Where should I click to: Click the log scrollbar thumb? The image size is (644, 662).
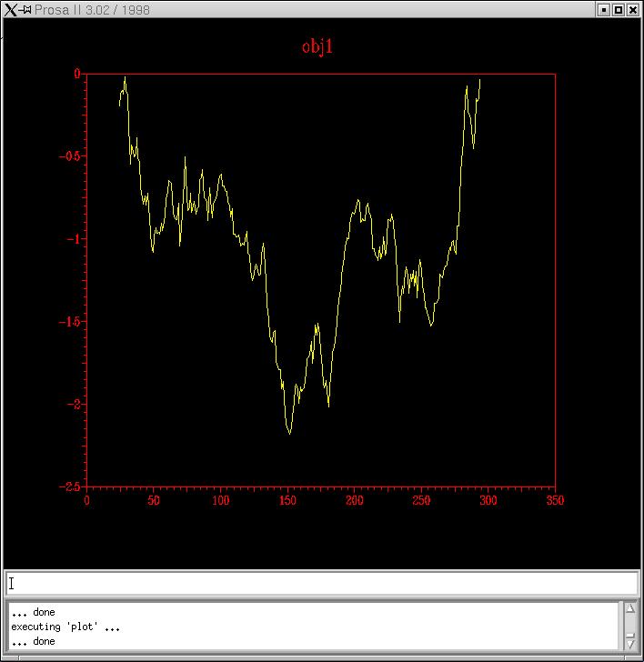pyautogui.click(x=629, y=624)
